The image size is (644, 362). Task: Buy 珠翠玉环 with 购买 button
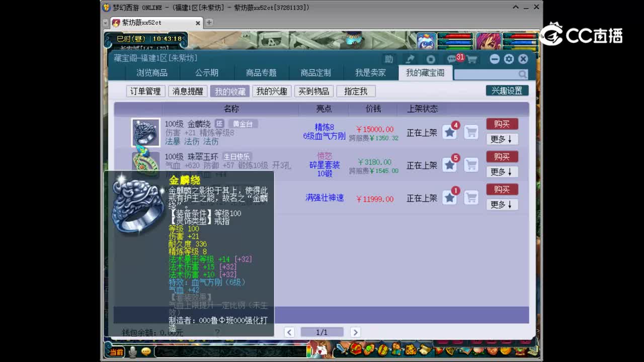(502, 156)
